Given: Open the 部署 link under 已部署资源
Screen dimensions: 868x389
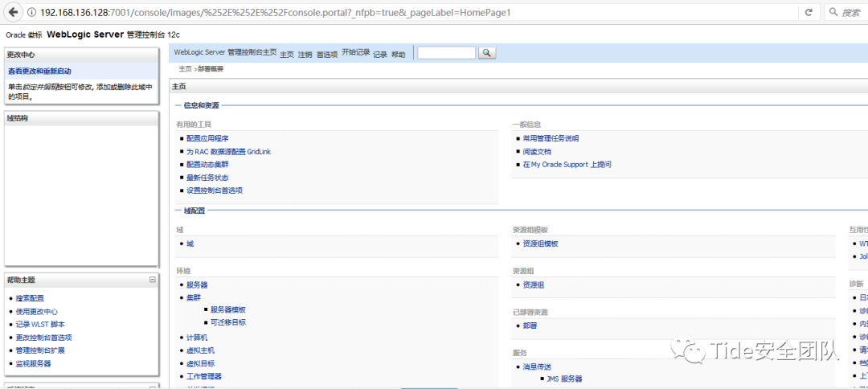Looking at the screenshot, I should click(530, 326).
